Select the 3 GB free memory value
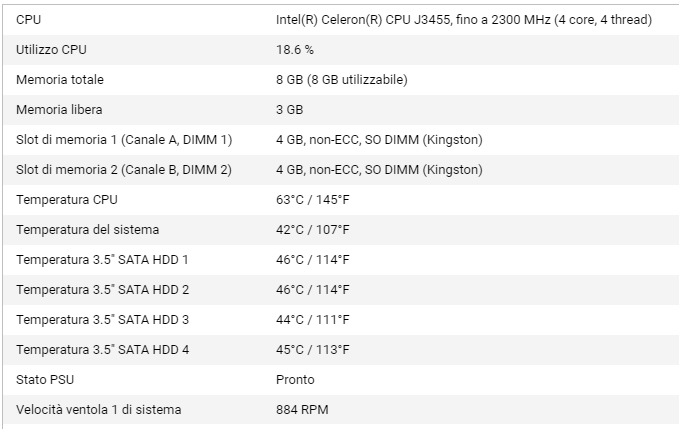 [x=289, y=109]
